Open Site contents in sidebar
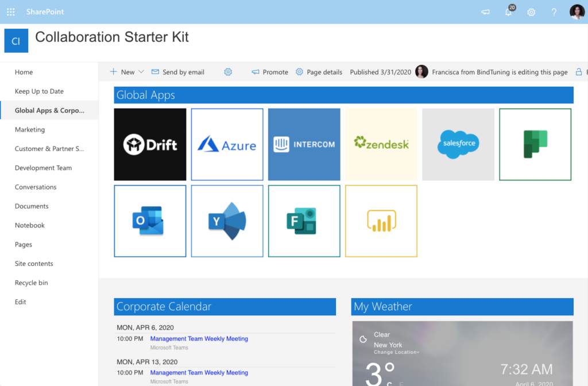The width and height of the screenshot is (588, 386). (34, 263)
